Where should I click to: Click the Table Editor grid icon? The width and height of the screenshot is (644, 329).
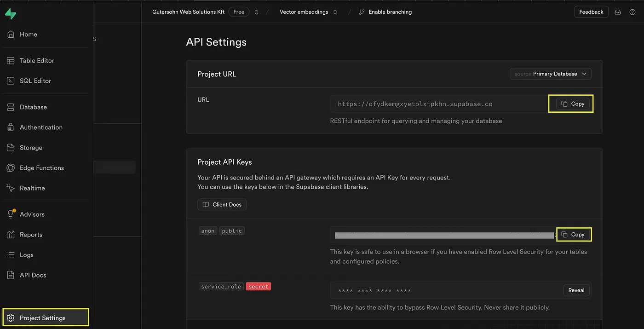11,61
